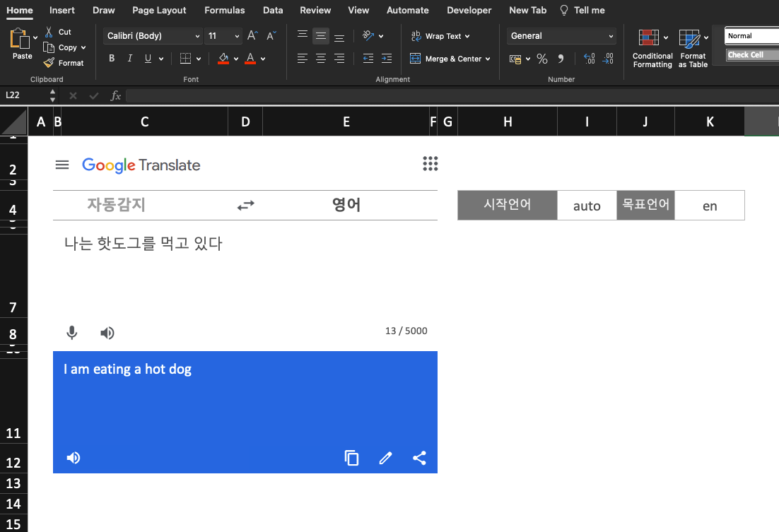This screenshot has width=779, height=532.
Task: Toggle Italic formatting
Action: [x=129, y=58]
